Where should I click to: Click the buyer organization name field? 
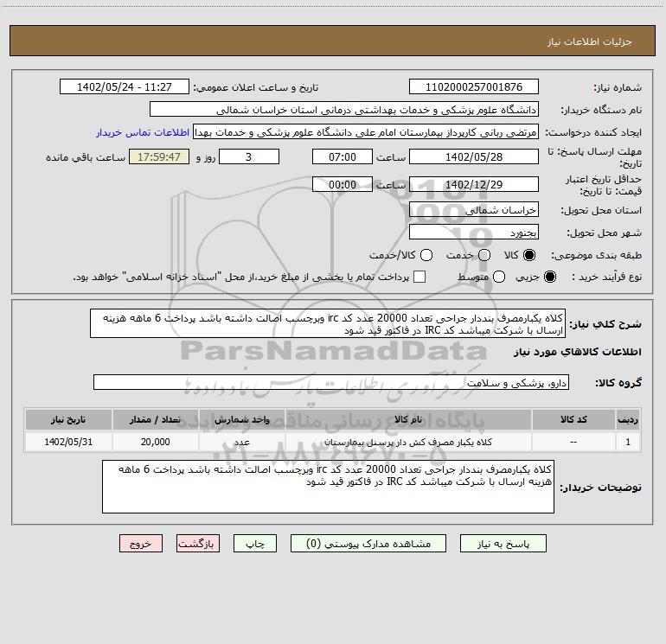(x=344, y=109)
